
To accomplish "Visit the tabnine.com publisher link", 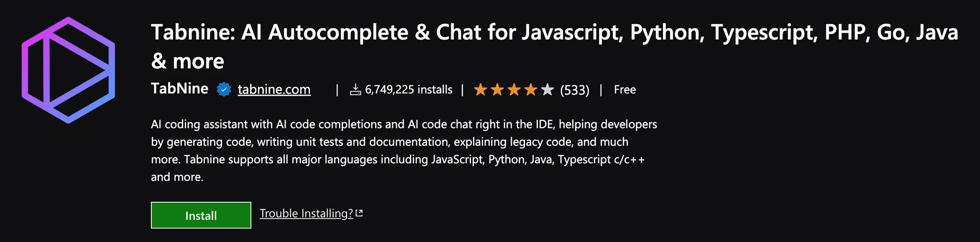I will click(x=274, y=89).
